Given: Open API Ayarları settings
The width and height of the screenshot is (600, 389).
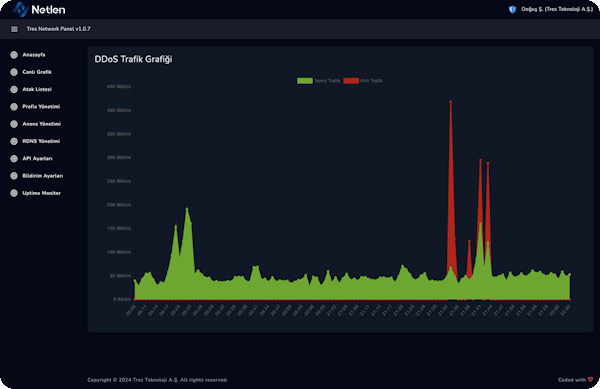Looking at the screenshot, I should click(x=37, y=158).
